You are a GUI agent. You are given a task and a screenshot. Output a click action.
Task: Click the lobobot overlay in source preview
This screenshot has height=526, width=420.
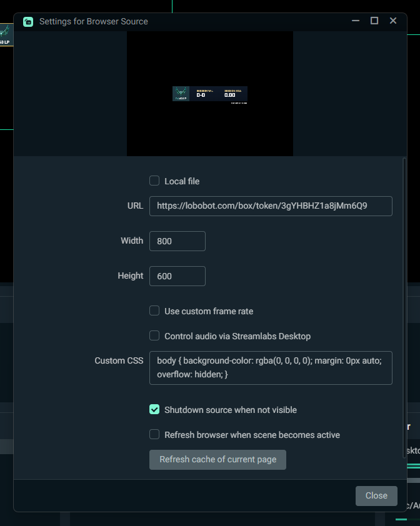point(210,94)
